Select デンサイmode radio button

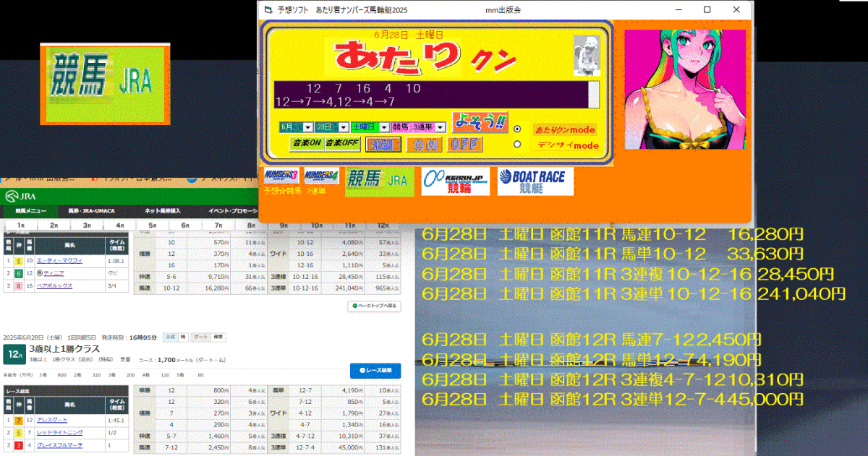517,145
